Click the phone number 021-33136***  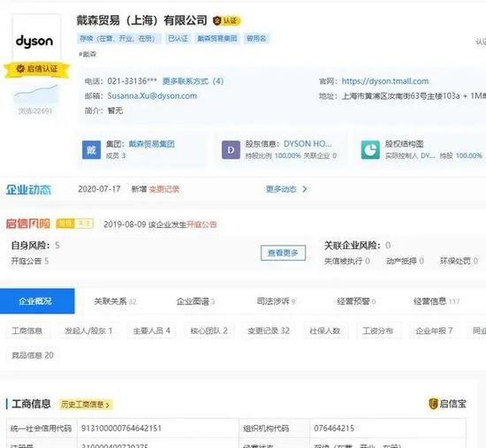132,81
